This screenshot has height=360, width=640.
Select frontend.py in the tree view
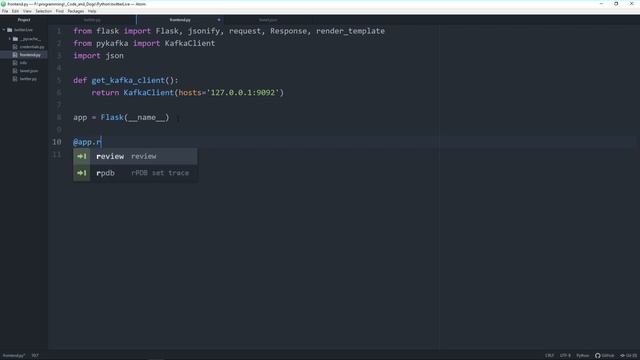point(30,55)
